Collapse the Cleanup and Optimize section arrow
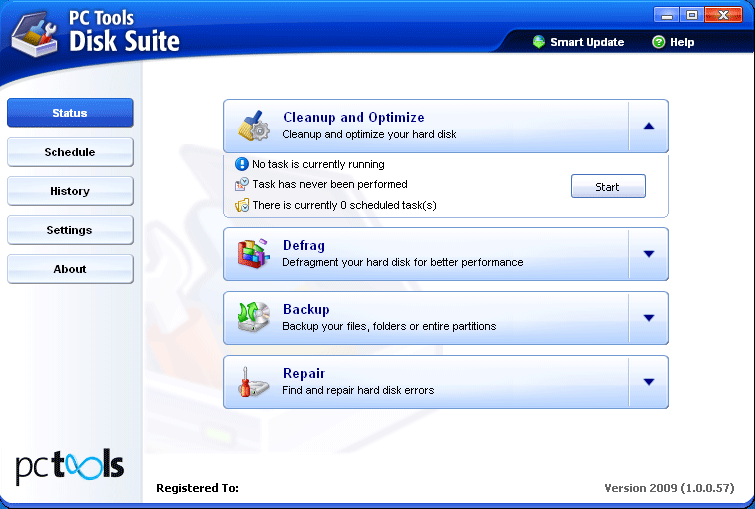This screenshot has width=755, height=509. tap(649, 126)
